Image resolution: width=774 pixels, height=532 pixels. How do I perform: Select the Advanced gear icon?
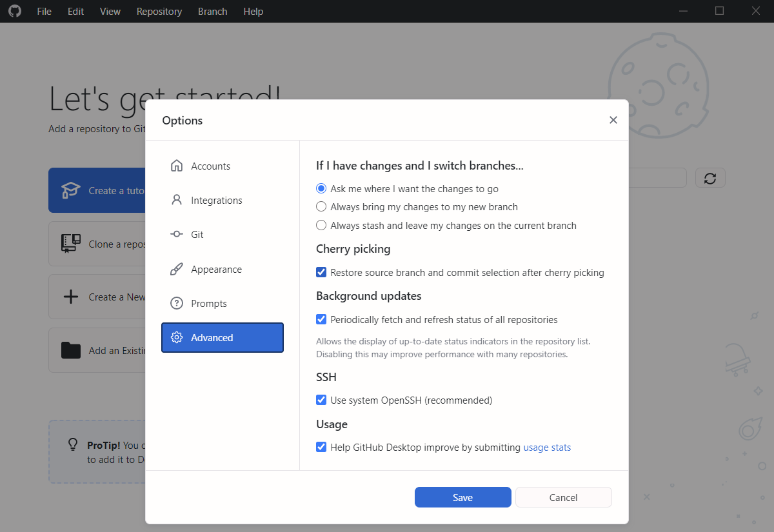177,337
